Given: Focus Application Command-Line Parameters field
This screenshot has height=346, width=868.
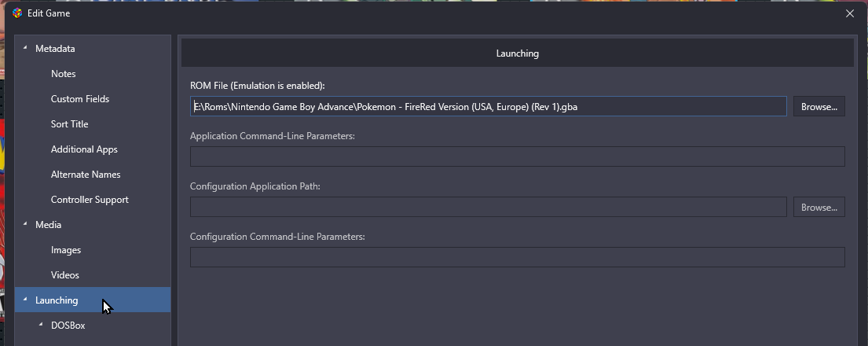Looking at the screenshot, I should pos(517,156).
